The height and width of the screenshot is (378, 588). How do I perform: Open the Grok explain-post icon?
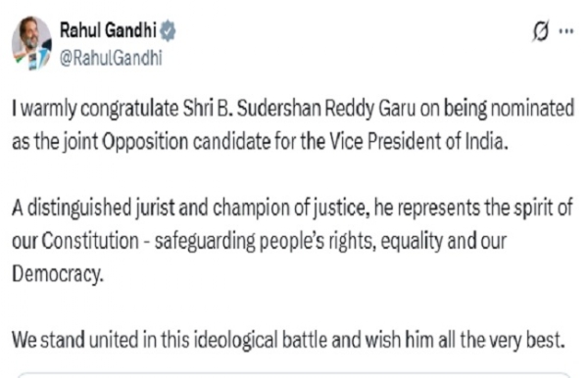541,30
